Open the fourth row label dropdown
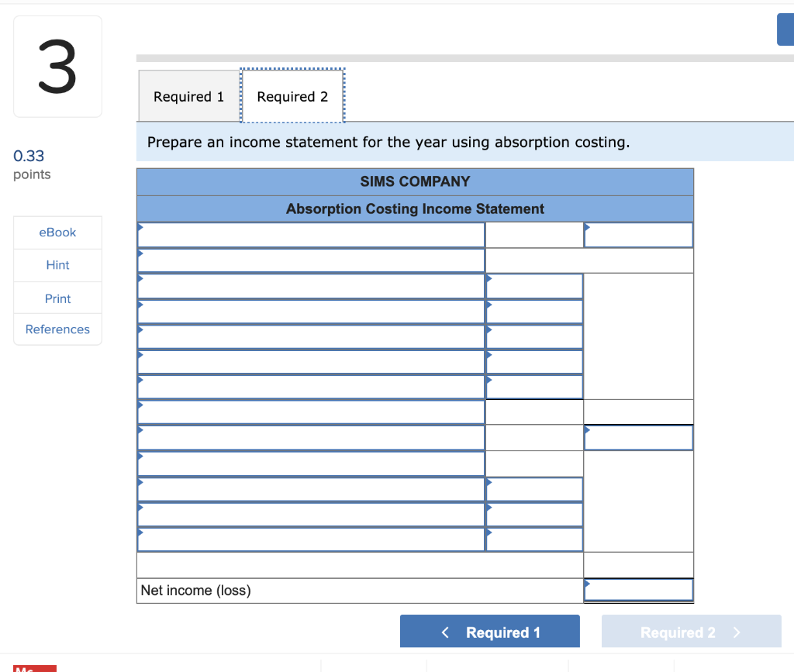The height and width of the screenshot is (672, 794). pyautogui.click(x=311, y=312)
